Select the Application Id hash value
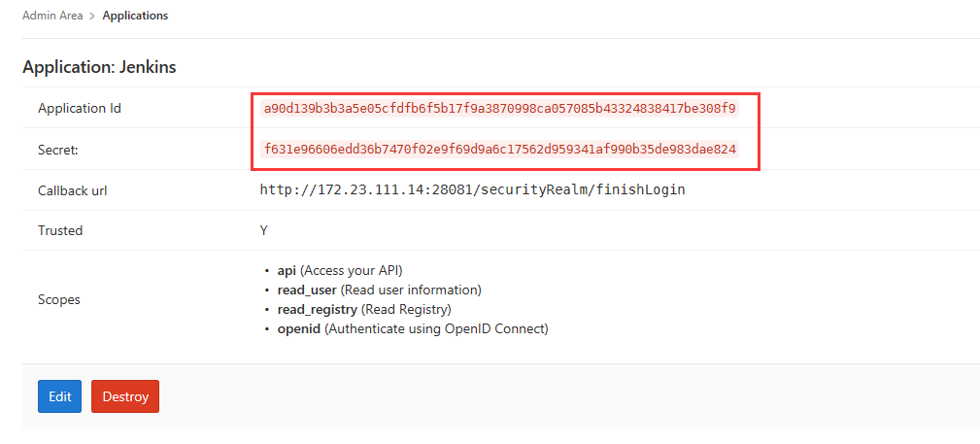 tap(500, 109)
